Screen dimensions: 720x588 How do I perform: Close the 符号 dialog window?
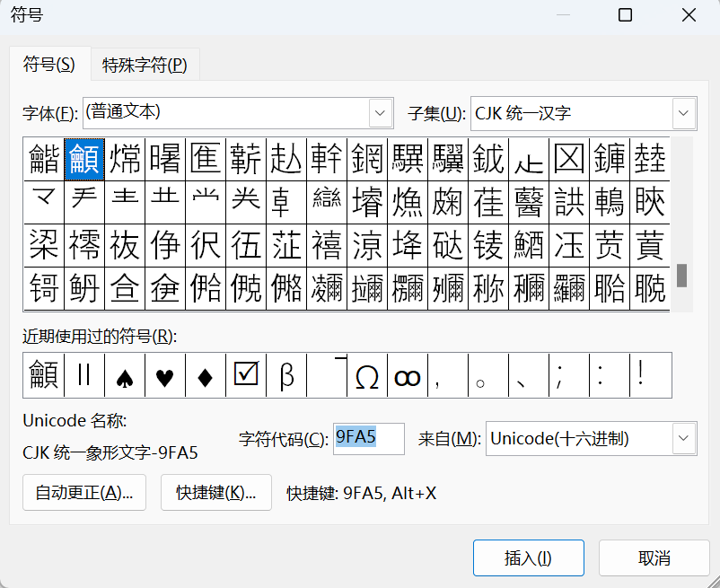click(689, 15)
